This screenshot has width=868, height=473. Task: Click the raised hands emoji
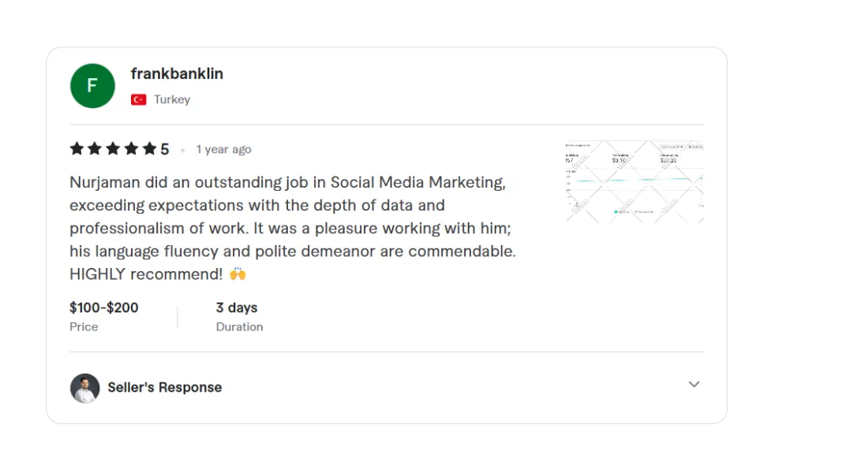tap(238, 274)
